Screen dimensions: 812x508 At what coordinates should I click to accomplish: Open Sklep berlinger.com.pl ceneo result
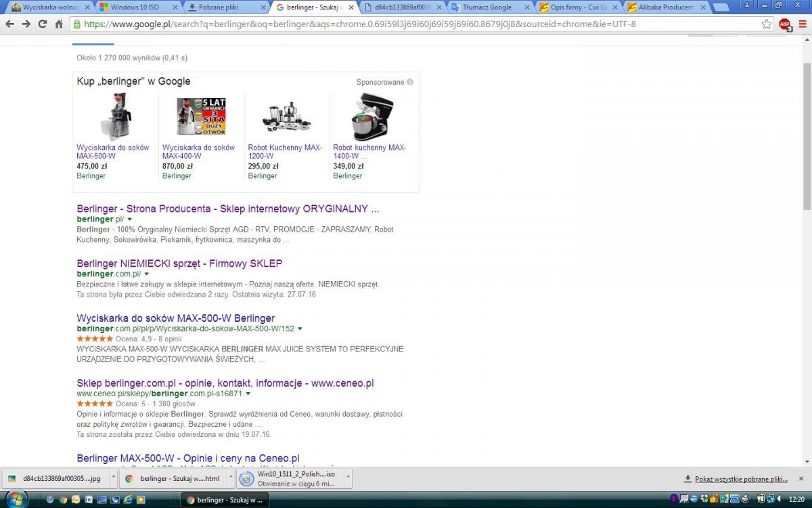point(225,383)
